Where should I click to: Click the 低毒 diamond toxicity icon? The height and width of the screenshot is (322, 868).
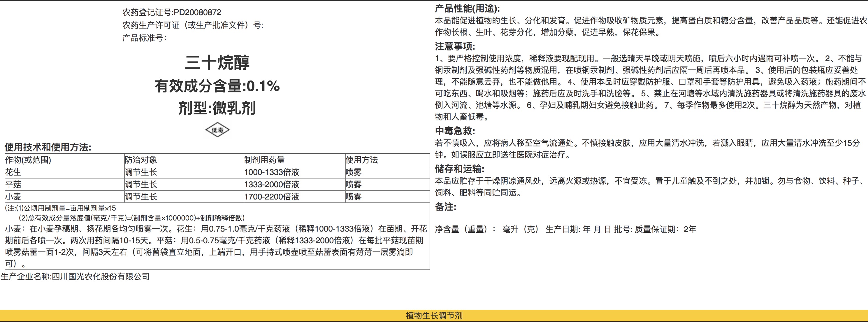coord(217,130)
